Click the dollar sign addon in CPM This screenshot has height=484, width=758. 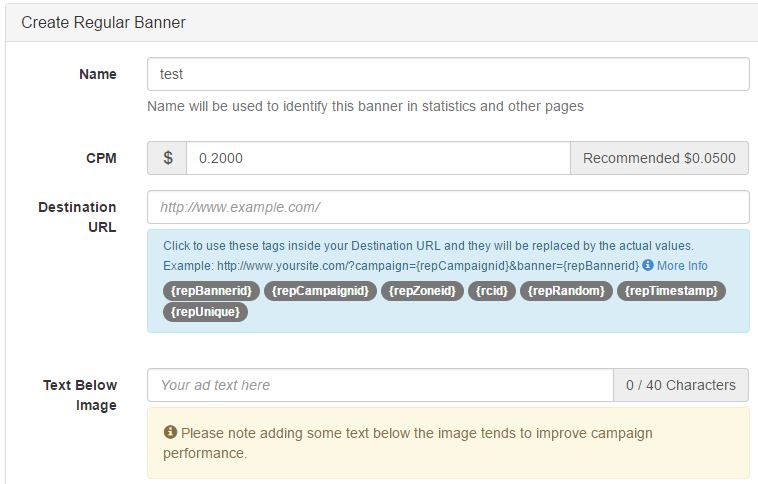pyautogui.click(x=167, y=158)
